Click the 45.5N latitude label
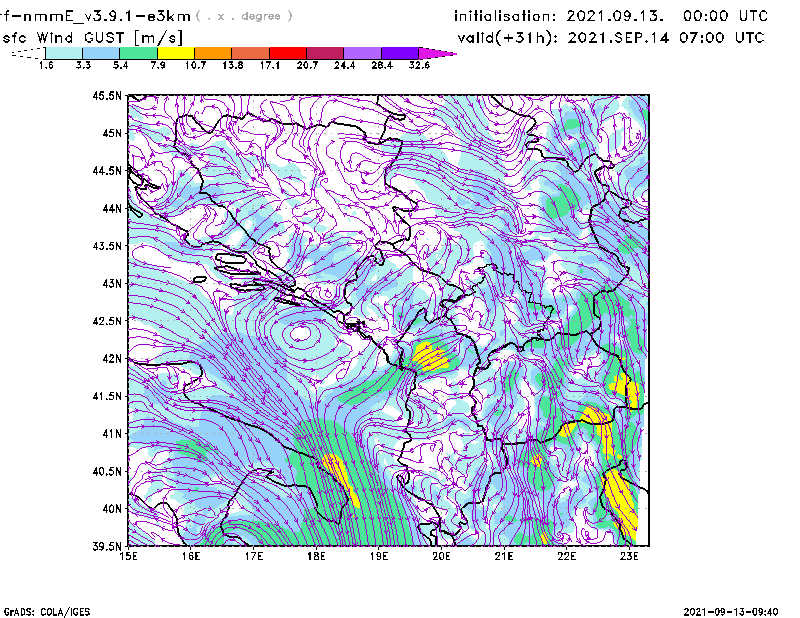 tap(107, 95)
